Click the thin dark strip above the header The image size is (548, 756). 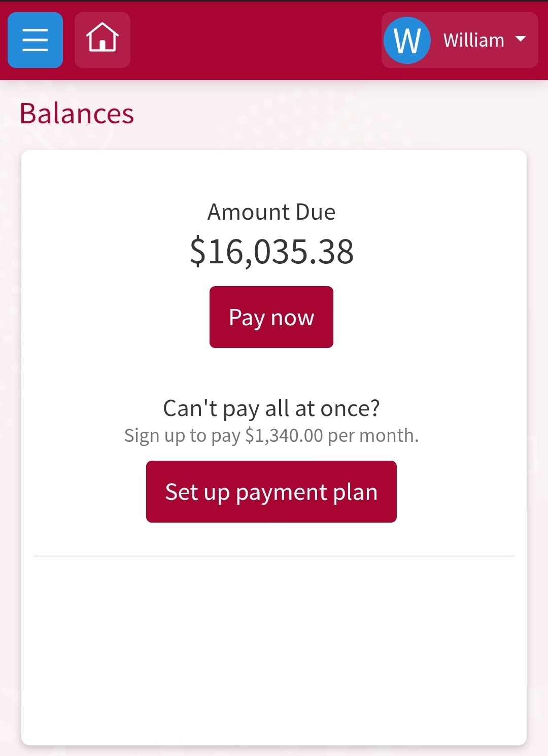pos(274,1)
